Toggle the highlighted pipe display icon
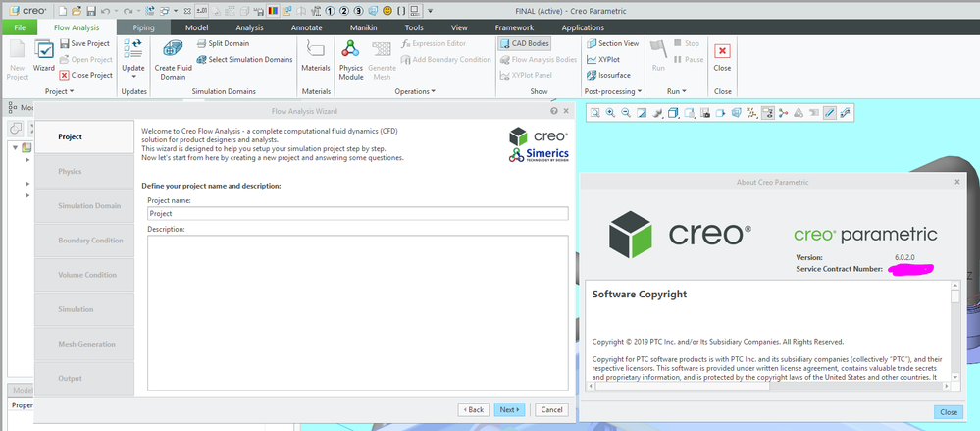Viewport: 980px width, 431px height. (x=829, y=113)
